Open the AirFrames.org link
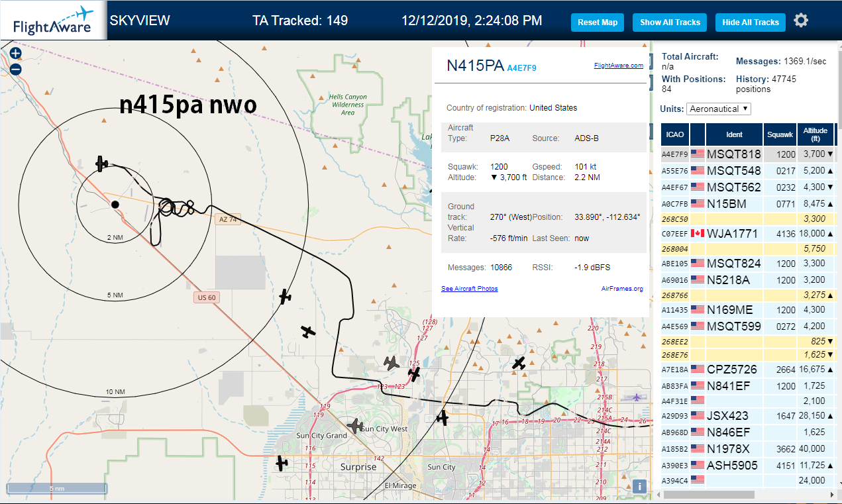 tap(622, 289)
